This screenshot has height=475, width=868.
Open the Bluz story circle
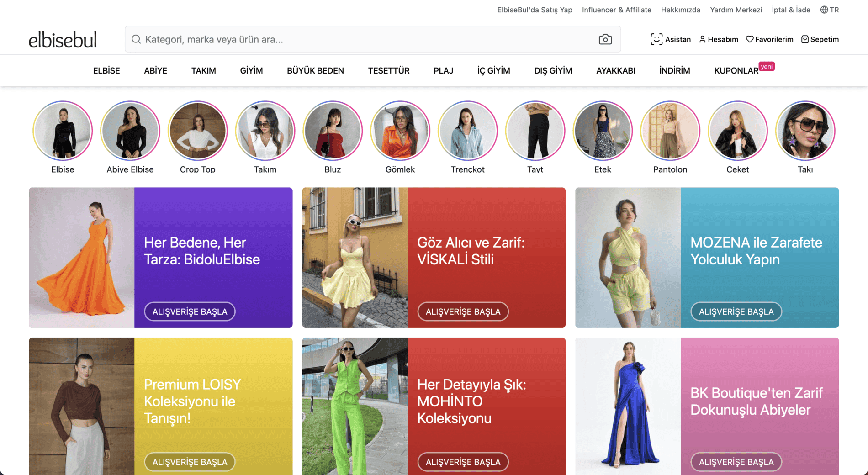click(x=333, y=131)
